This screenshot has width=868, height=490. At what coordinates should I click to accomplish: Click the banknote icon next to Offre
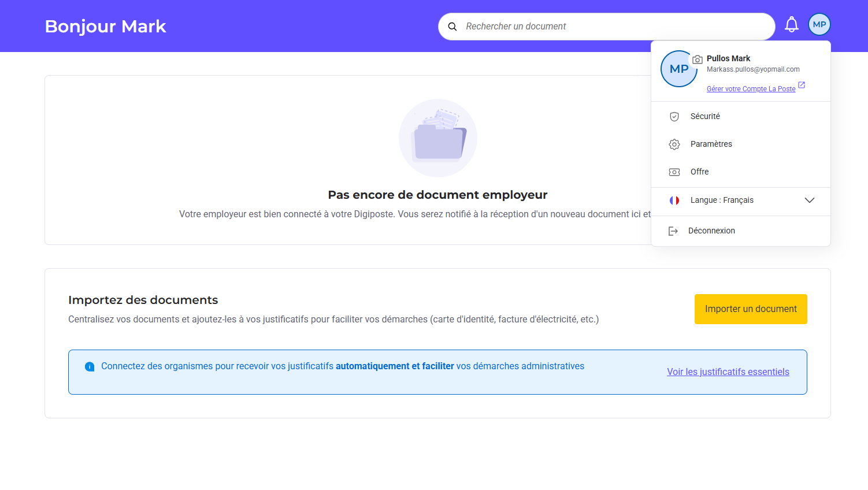tap(674, 172)
